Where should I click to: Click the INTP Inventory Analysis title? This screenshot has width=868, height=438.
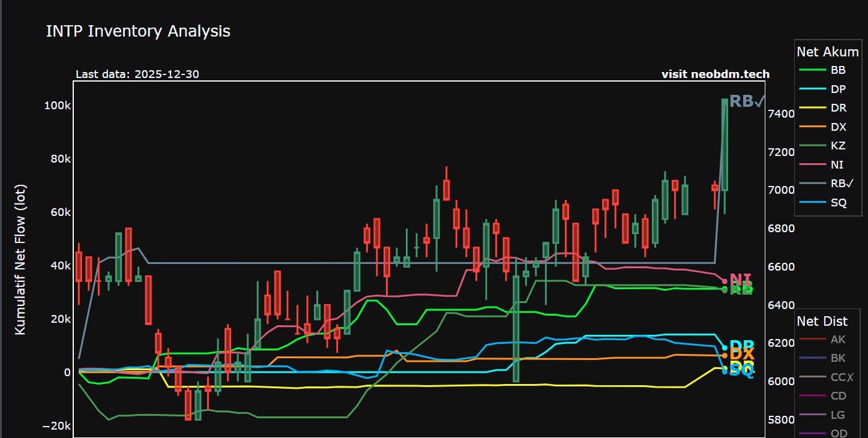(138, 31)
